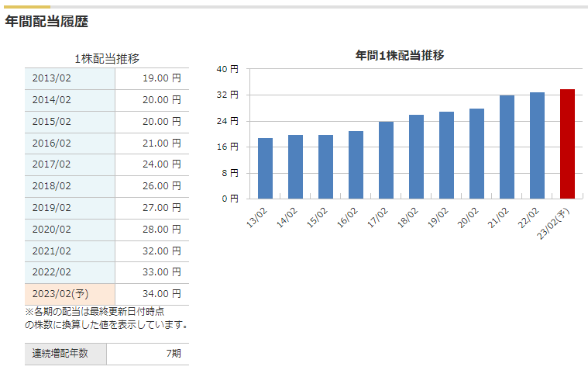Select the 32.00 円 dividend value
Screen dimensions: 588x370
point(162,251)
